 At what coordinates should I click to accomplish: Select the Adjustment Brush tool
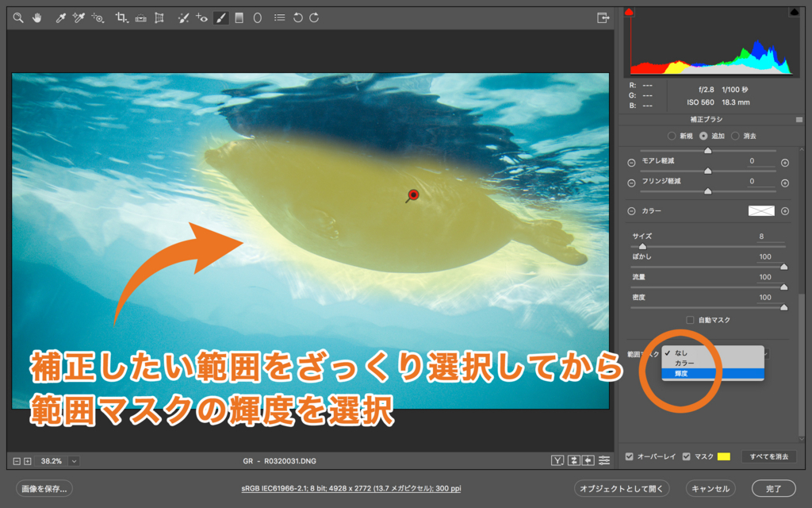click(x=220, y=17)
